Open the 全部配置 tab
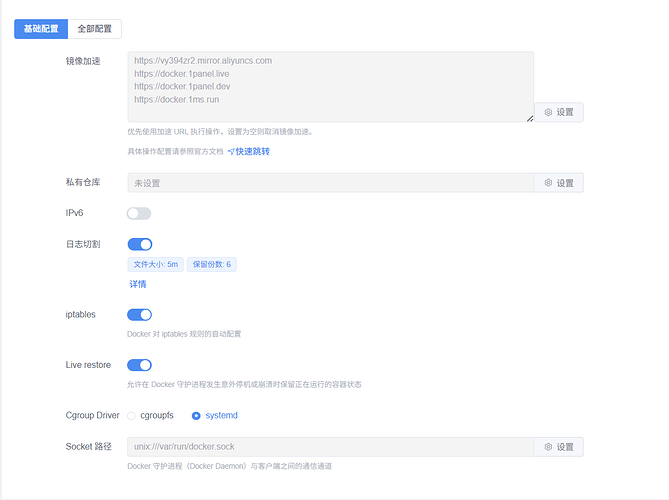This screenshot has width=669, height=500. [95, 29]
